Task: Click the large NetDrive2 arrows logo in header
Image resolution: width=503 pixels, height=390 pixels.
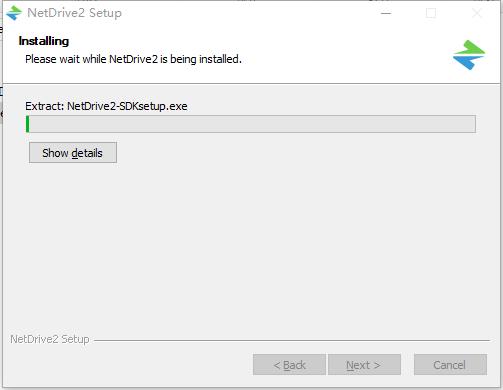Action: coord(469,55)
